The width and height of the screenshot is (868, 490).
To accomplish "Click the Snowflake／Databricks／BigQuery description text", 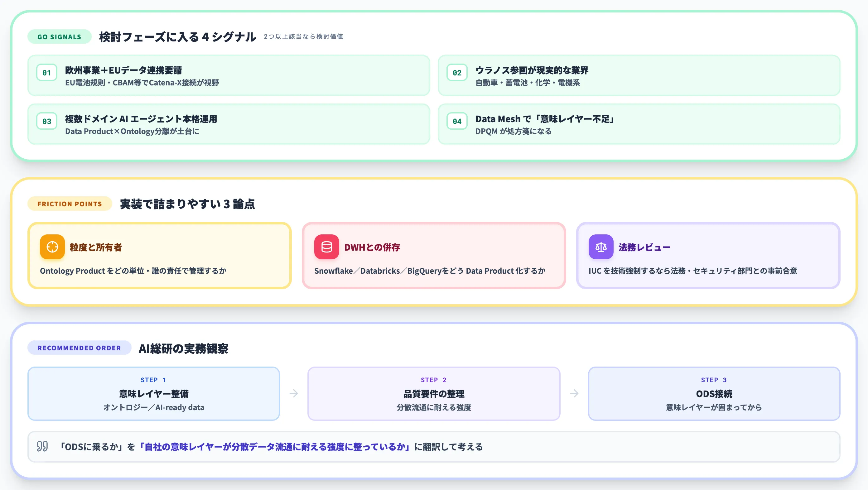I will (x=430, y=271).
